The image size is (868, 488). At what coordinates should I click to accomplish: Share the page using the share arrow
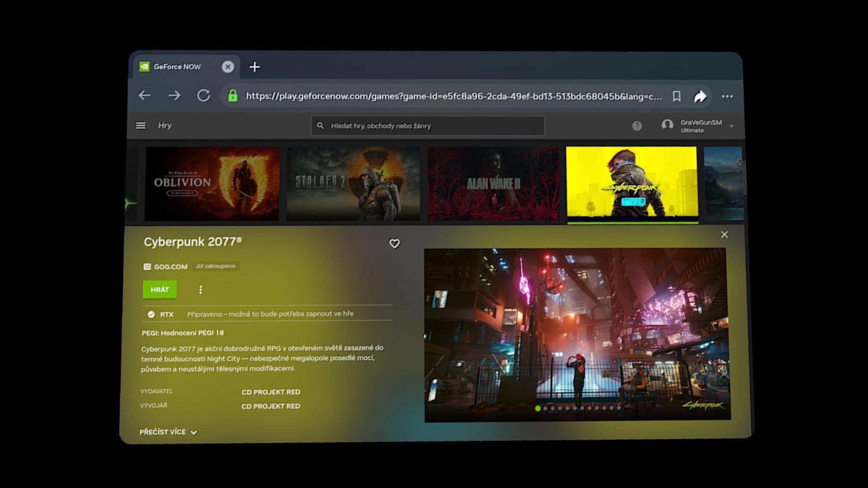700,96
